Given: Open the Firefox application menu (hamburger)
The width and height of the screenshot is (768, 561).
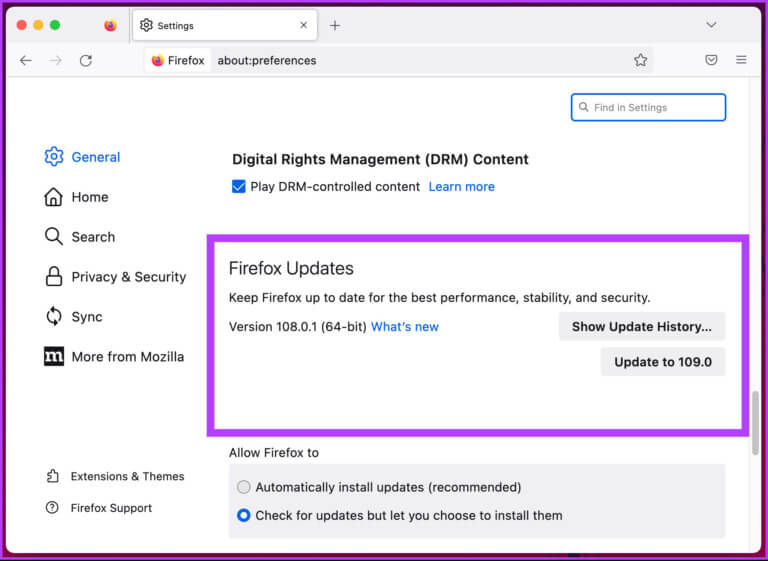Looking at the screenshot, I should [x=741, y=60].
